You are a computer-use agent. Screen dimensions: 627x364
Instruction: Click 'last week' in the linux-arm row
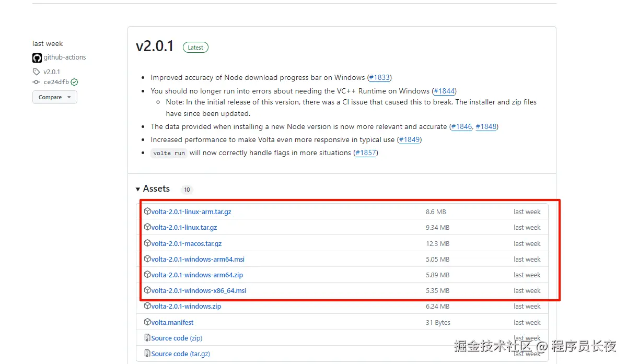pos(527,212)
